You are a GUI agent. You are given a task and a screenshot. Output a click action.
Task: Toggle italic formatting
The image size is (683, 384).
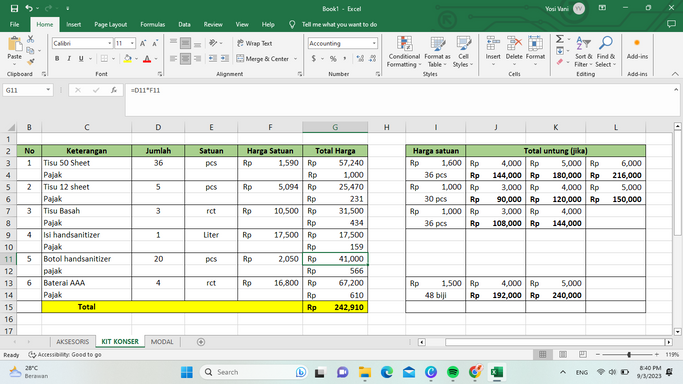69,59
